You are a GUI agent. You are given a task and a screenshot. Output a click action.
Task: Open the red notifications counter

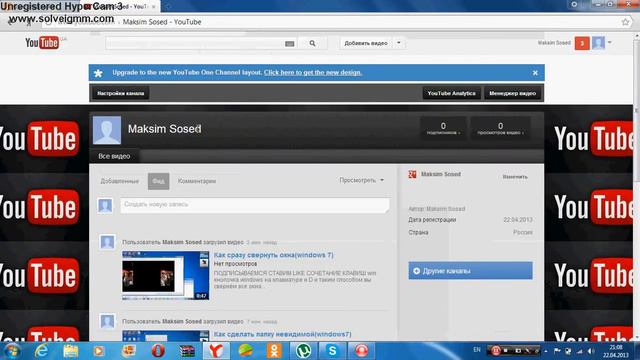582,43
